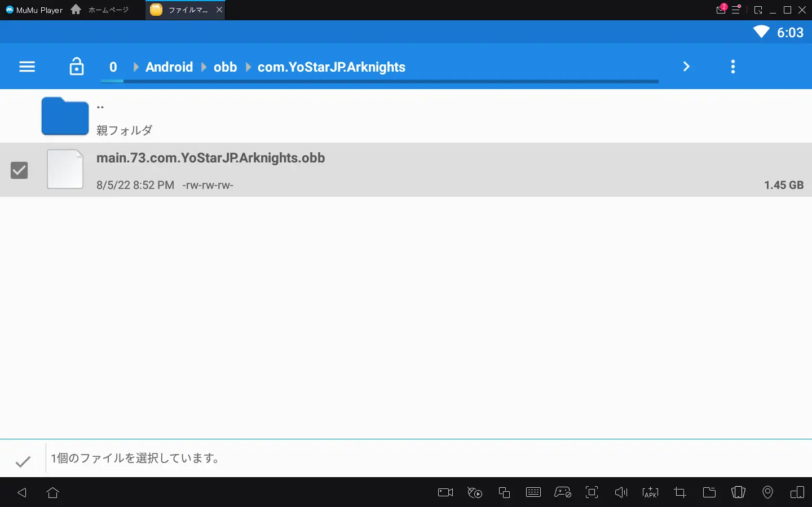
Task: Start screen recording with the video camera icon
Action: click(444, 492)
